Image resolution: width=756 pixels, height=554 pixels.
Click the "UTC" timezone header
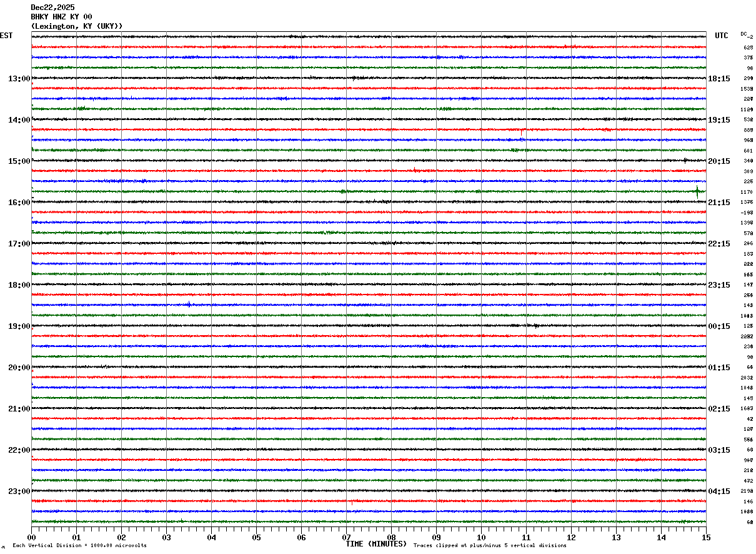(722, 36)
